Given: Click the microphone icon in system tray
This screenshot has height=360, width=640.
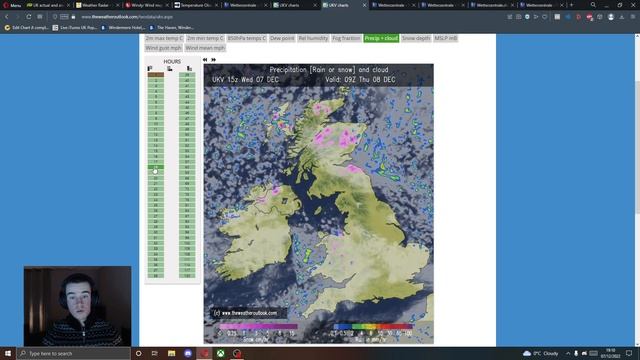Looking at the screenshot, I should click(x=576, y=353).
